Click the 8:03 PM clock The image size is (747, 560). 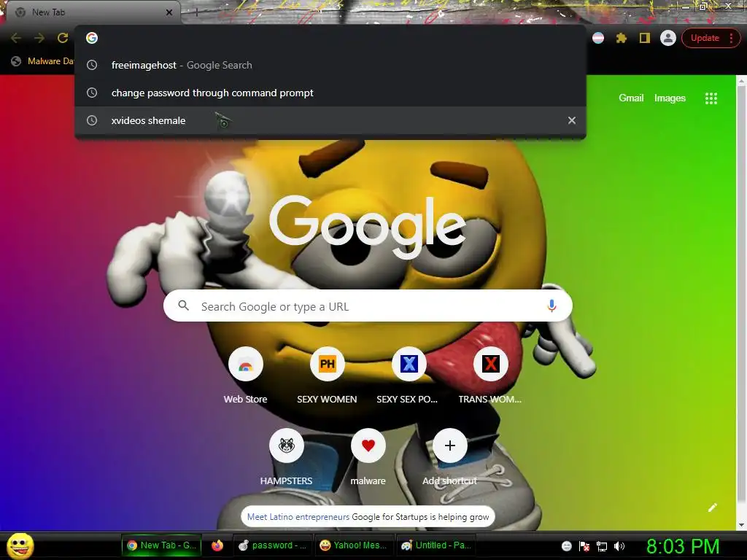pyautogui.click(x=683, y=546)
